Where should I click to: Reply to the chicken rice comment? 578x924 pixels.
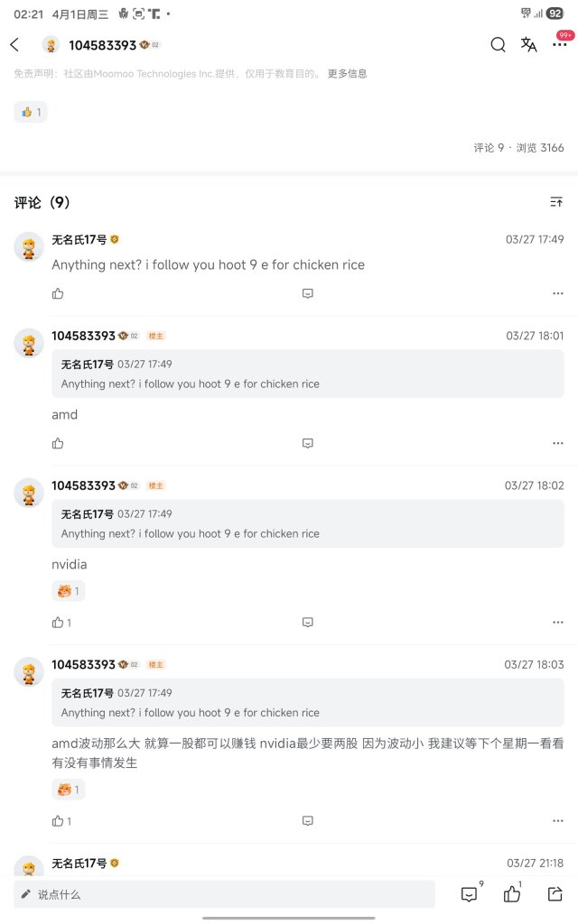click(307, 293)
